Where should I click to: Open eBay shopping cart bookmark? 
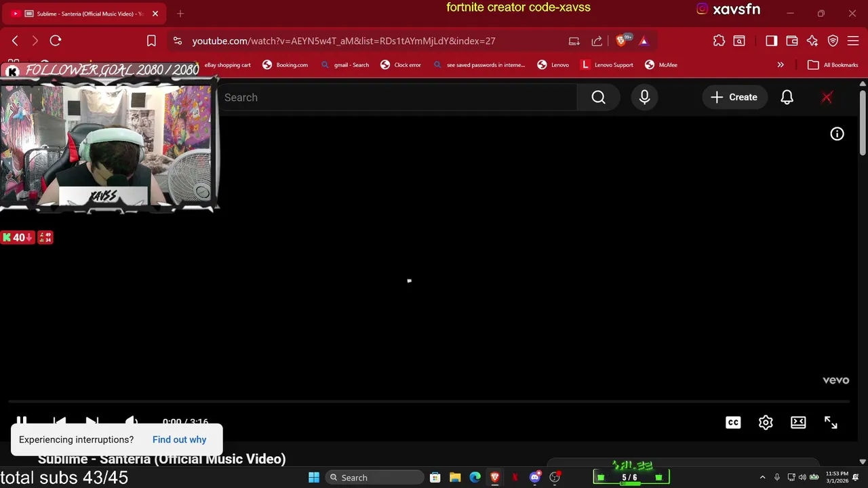pyautogui.click(x=227, y=65)
